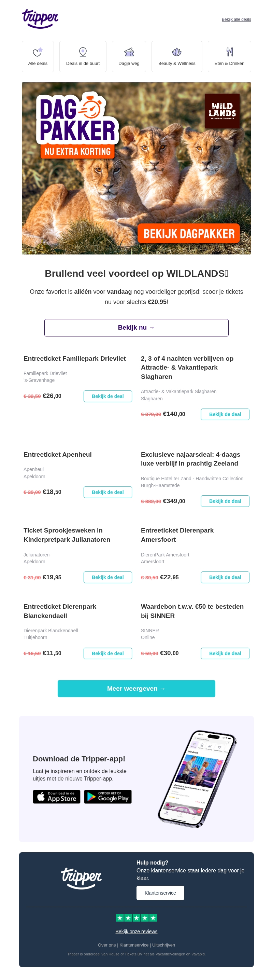The height and width of the screenshot is (980, 273).
Task: Follow the Bekijk onze reviews link
Action: click(136, 931)
